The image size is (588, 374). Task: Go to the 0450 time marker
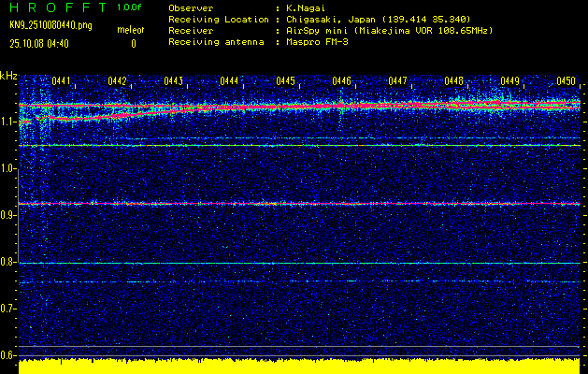click(566, 81)
